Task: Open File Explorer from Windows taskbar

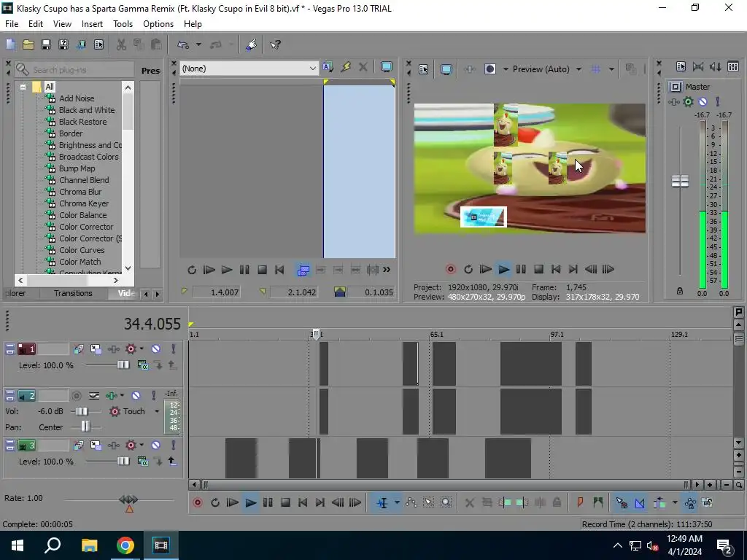Action: pos(89,545)
